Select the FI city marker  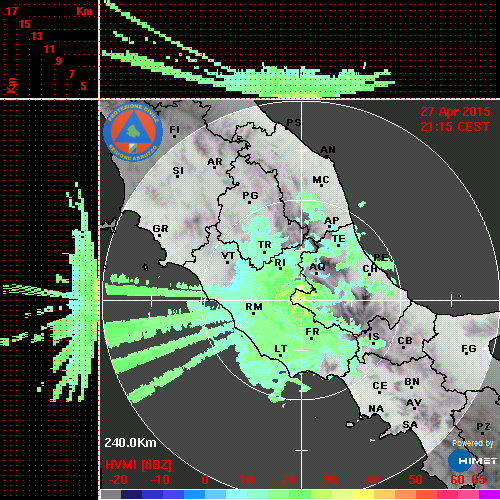[x=174, y=136]
